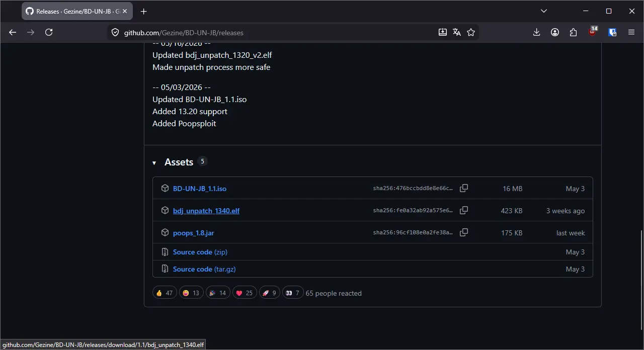
Task: Click the package icon beside BD-UN-JB_1.1.iso
Action: [165, 188]
